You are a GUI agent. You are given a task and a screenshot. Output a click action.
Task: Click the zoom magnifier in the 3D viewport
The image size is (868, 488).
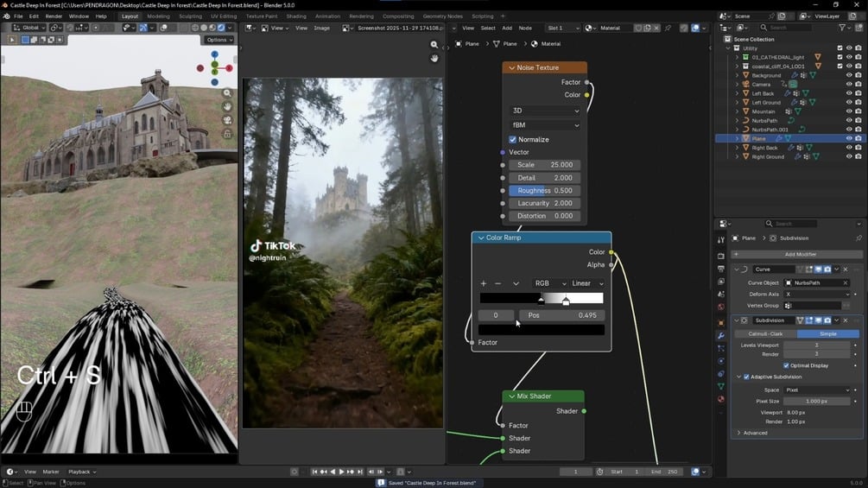coord(227,93)
